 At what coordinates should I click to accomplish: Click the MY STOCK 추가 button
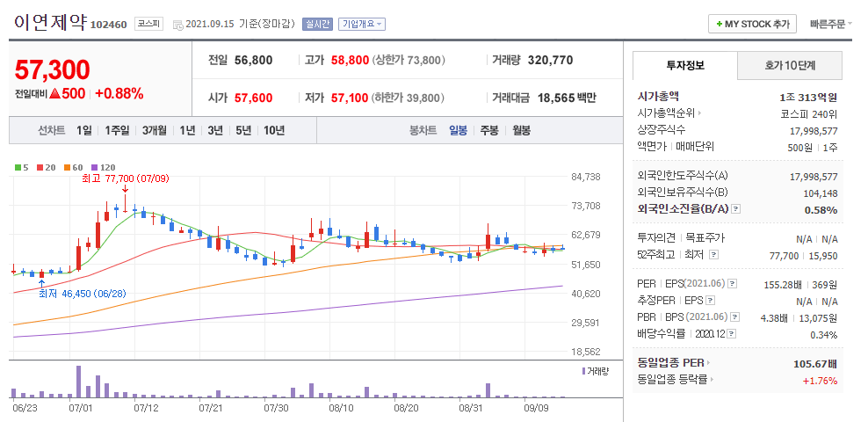pyautogui.click(x=752, y=25)
